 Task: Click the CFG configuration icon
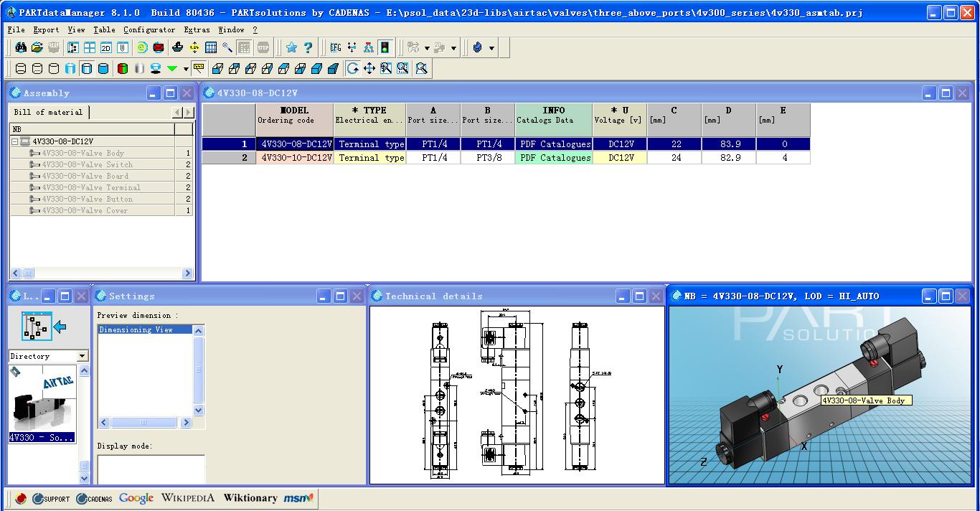click(335, 47)
